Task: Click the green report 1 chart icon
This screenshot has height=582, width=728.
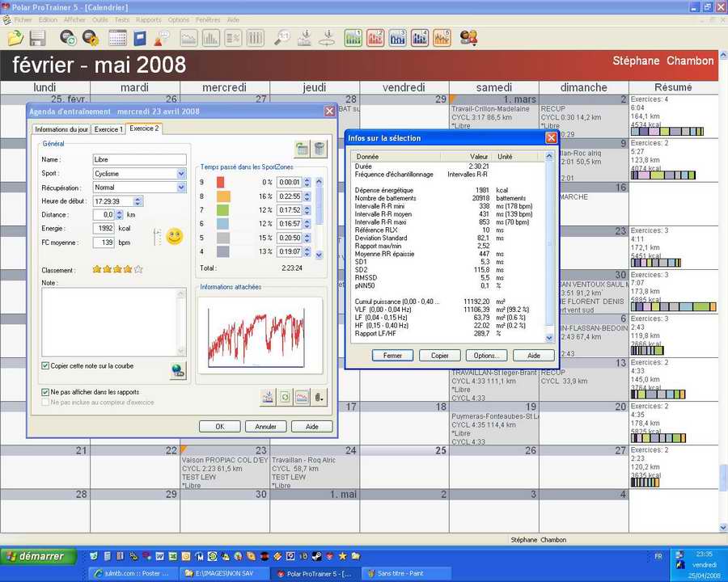Action: coord(353,38)
